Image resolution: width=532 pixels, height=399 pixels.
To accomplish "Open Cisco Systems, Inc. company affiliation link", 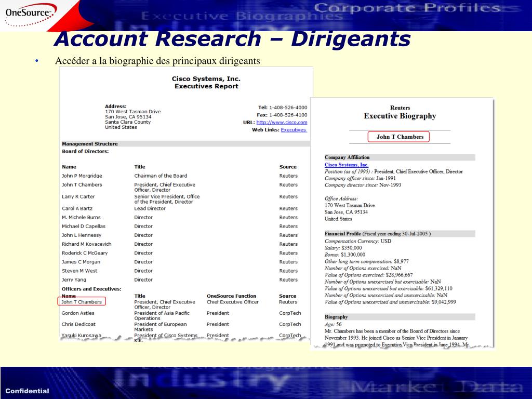I will coord(347,165).
